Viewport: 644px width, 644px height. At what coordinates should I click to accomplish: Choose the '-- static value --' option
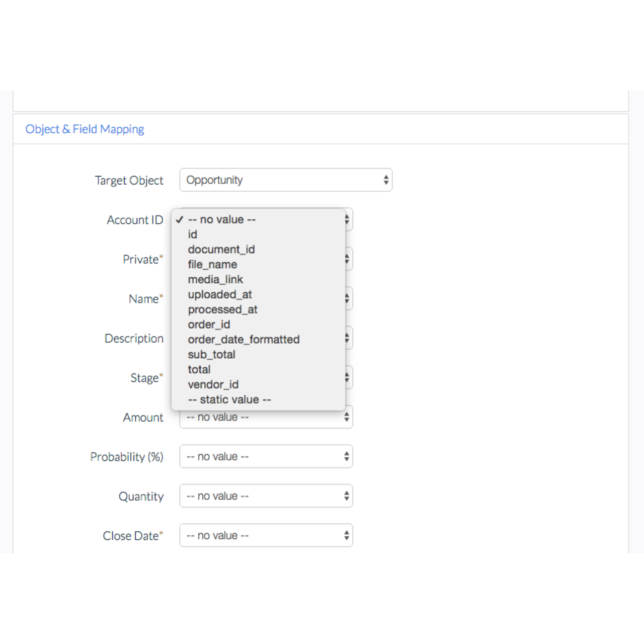(229, 400)
